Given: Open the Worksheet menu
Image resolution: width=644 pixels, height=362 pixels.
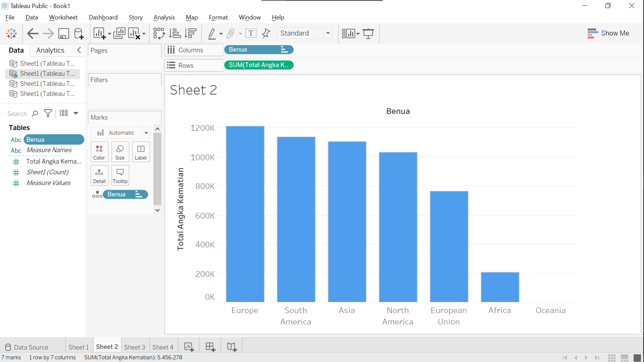Looking at the screenshot, I should pos(63,17).
